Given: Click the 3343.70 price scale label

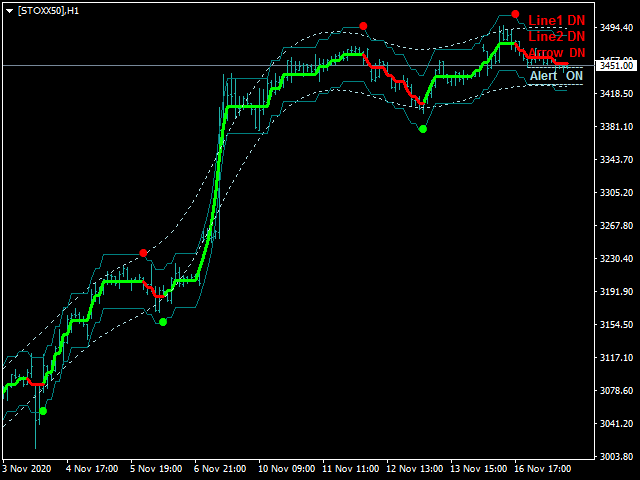Looking at the screenshot, I should [x=616, y=160].
